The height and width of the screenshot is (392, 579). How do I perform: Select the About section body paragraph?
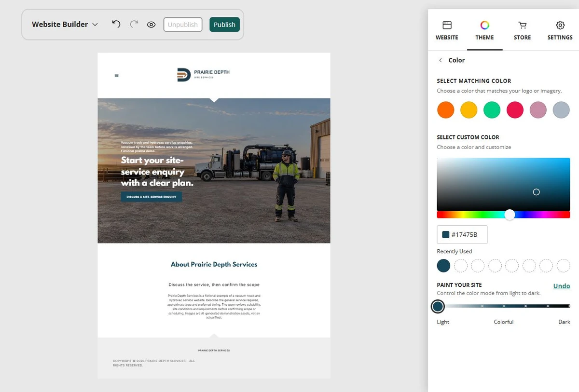pyautogui.click(x=214, y=307)
